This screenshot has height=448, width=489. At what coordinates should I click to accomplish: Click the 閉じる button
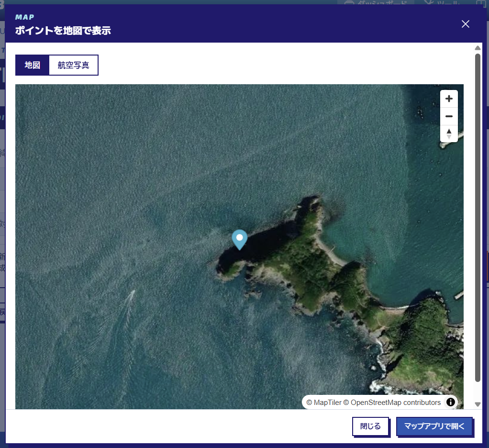[370, 426]
